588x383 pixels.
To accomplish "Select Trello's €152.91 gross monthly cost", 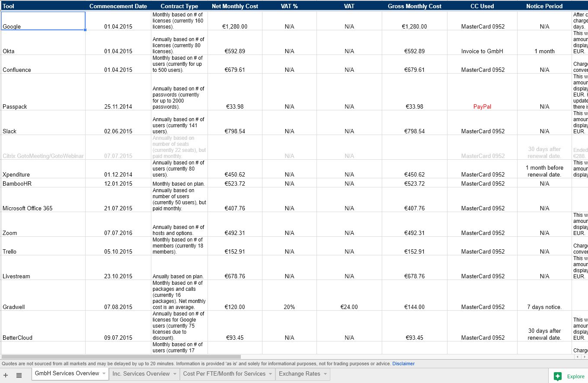I will [415, 246].
